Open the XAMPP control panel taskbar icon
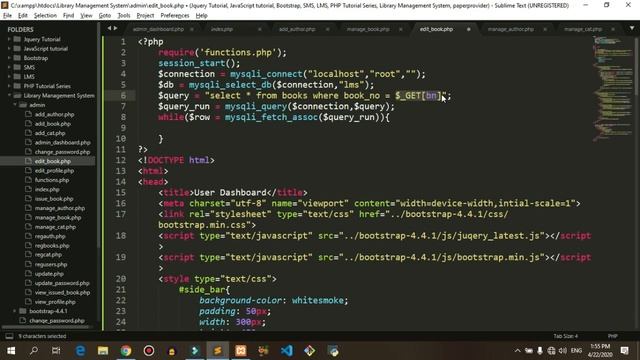Viewport: 640px width, 360px height. tap(241, 351)
